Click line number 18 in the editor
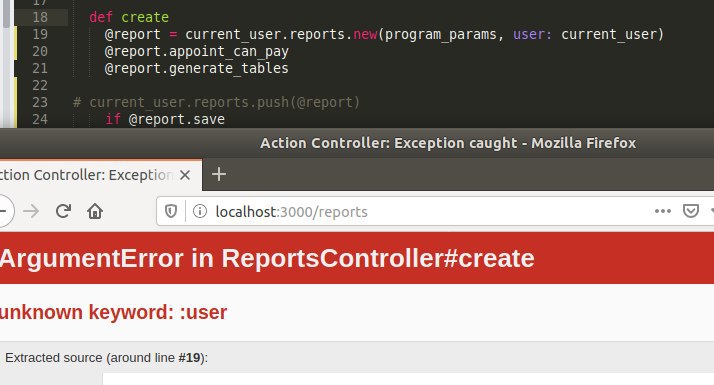The width and height of the screenshot is (714, 385). pyautogui.click(x=40, y=17)
